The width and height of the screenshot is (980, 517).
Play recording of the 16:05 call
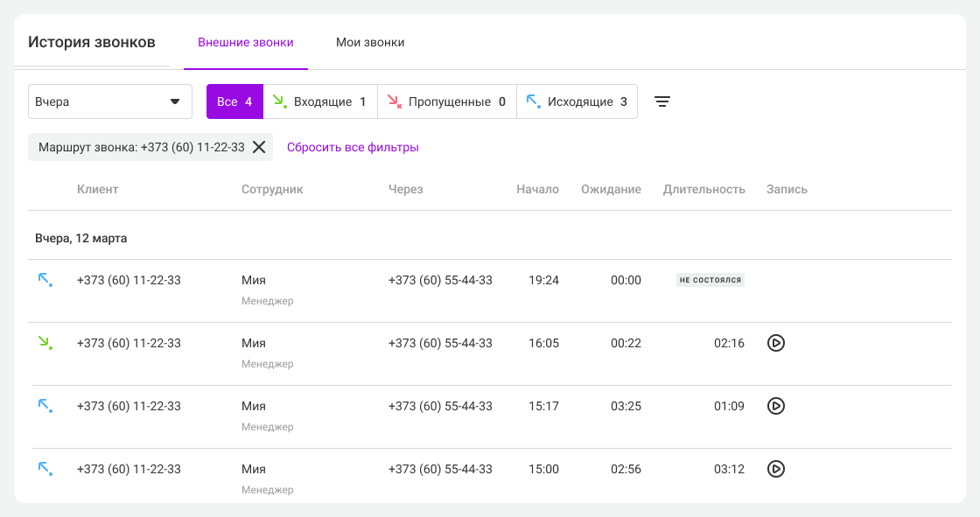(x=775, y=343)
